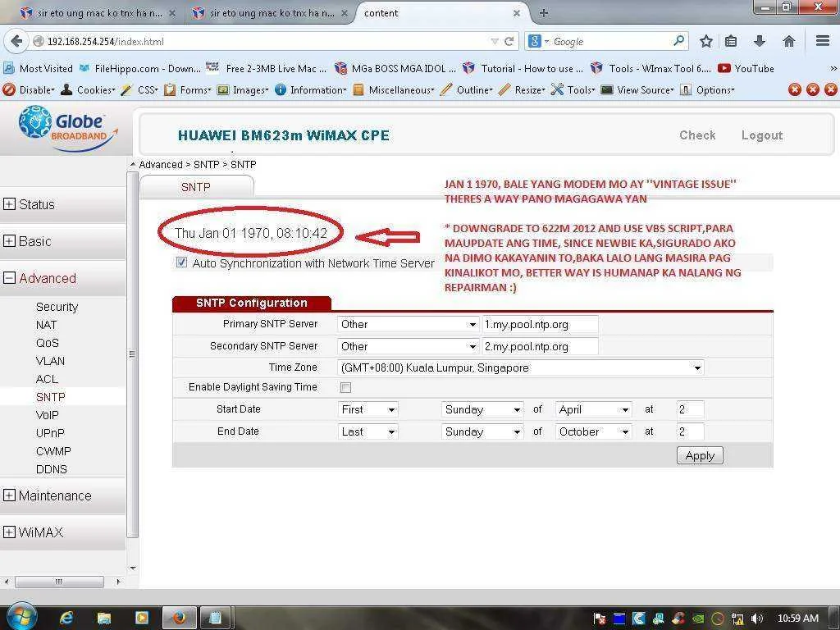
Task: Click the address bar URL field
Action: [x=262, y=41]
